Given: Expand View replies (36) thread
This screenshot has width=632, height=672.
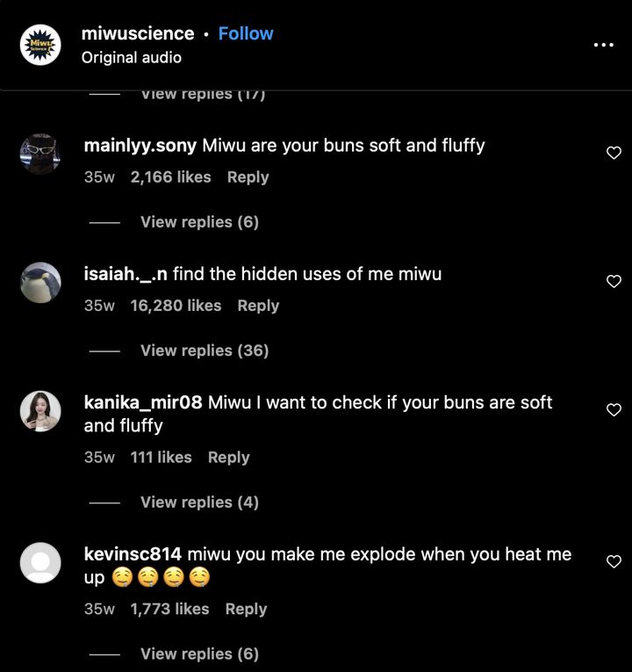Looking at the screenshot, I should (204, 350).
